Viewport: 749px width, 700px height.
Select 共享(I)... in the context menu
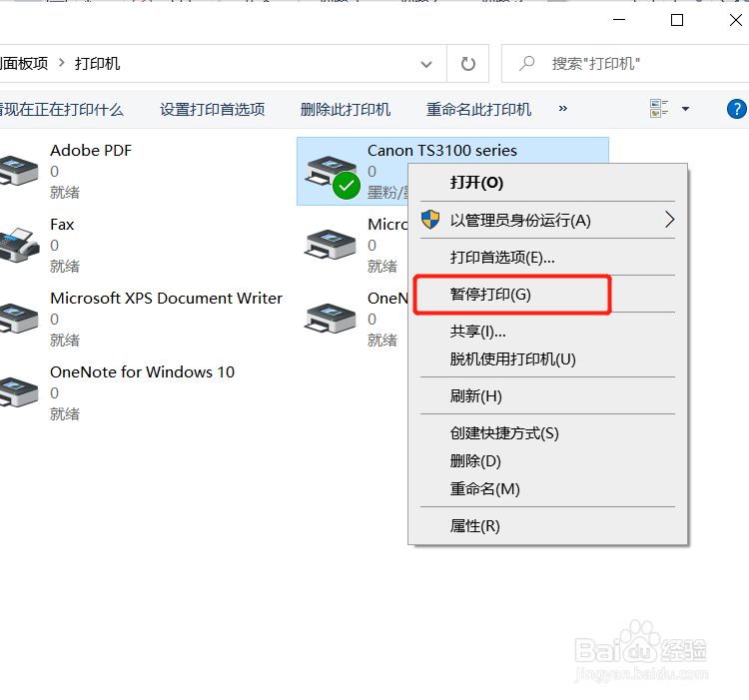pos(547,331)
